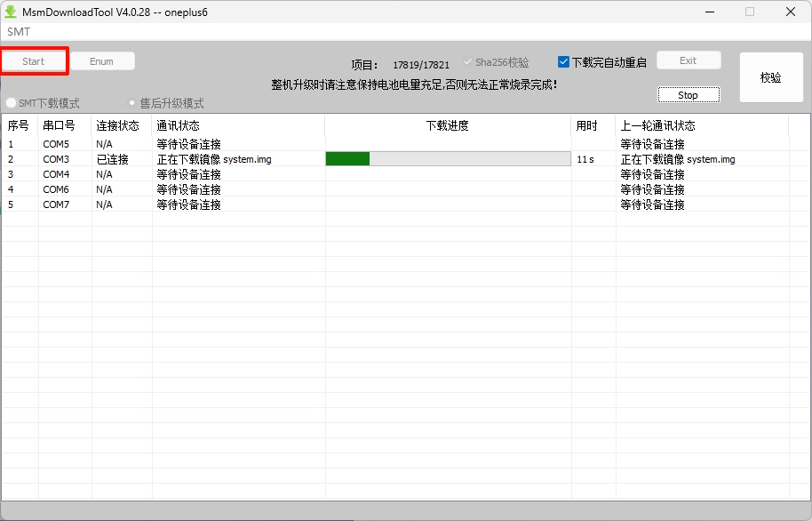
Task: Uncheck the 下载完自动重启 checkbox
Action: pyautogui.click(x=563, y=62)
